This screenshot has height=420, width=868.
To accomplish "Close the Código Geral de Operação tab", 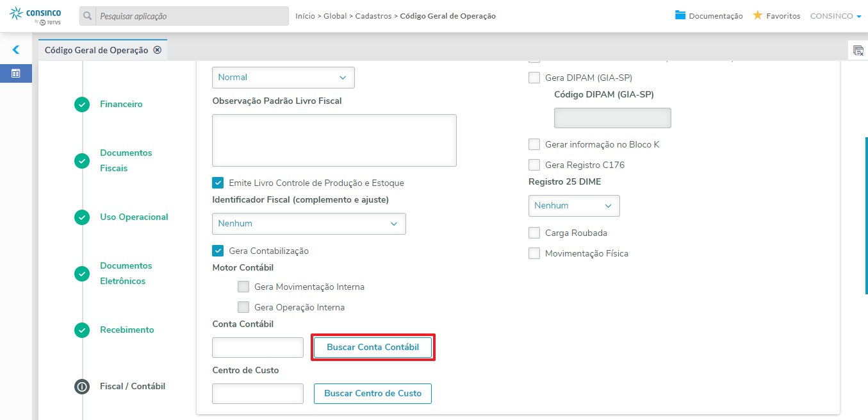I will 157,50.
